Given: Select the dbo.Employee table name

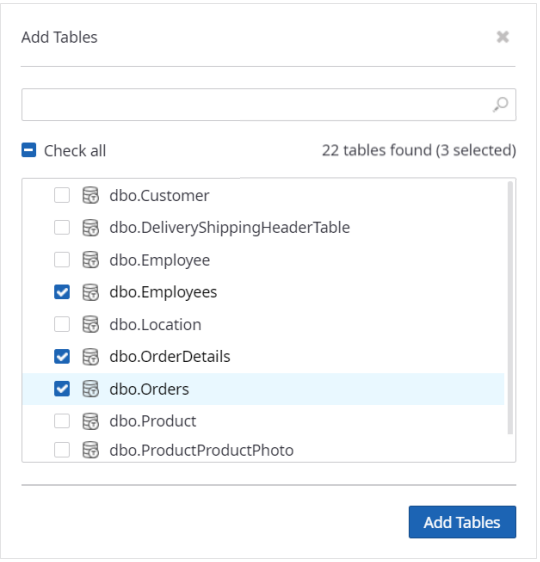Looking at the screenshot, I should pyautogui.click(x=159, y=261).
